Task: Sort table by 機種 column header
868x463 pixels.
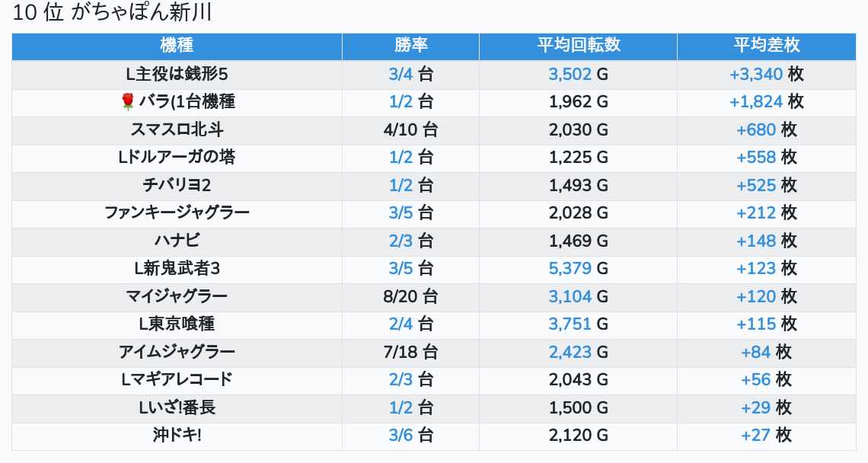Action: click(177, 46)
